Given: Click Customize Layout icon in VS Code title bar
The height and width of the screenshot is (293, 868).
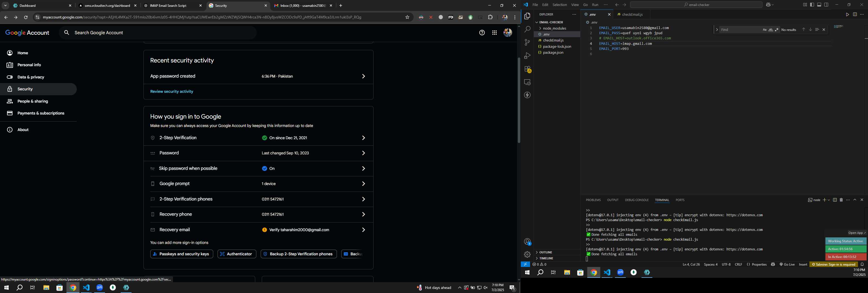Looking at the screenshot, I should tap(805, 5).
